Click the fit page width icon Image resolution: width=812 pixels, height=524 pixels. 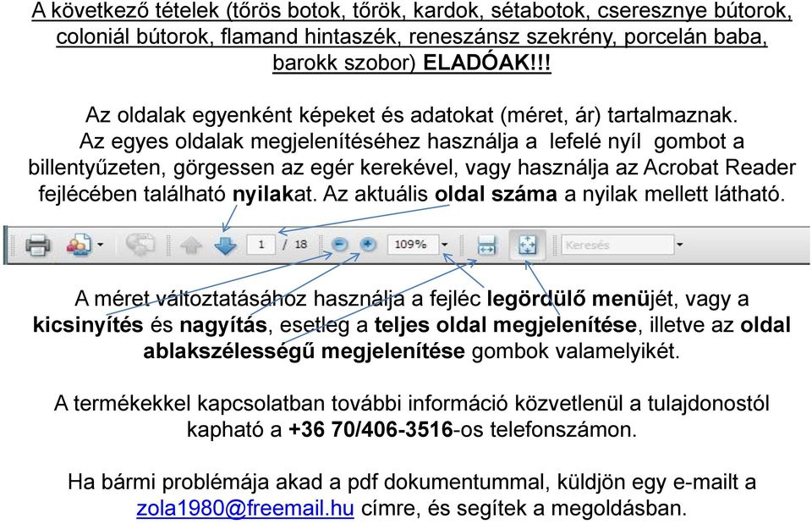pos(486,245)
